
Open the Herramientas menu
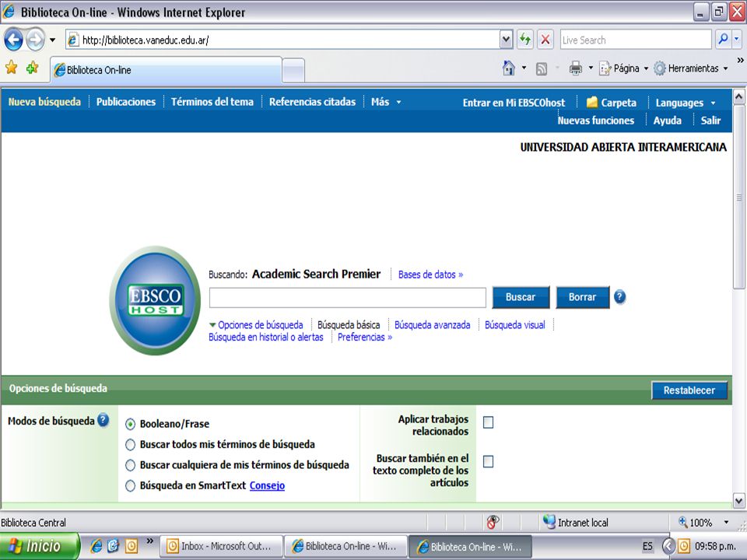pos(690,68)
